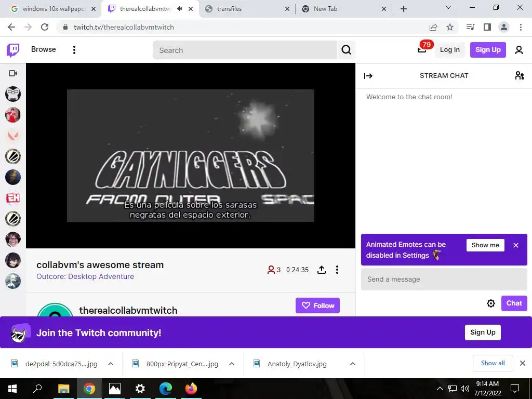Open the followed channels camera icon
The height and width of the screenshot is (399, 532).
[x=13, y=73]
